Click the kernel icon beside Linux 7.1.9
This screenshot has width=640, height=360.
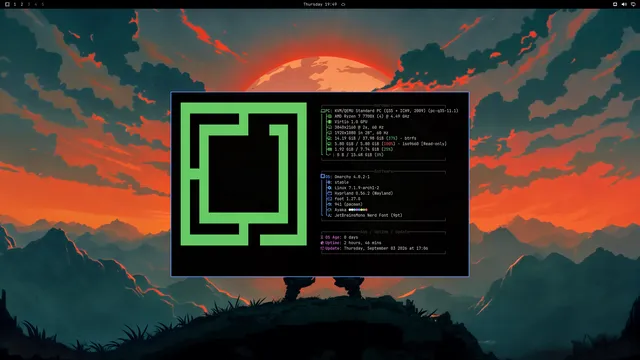329,188
